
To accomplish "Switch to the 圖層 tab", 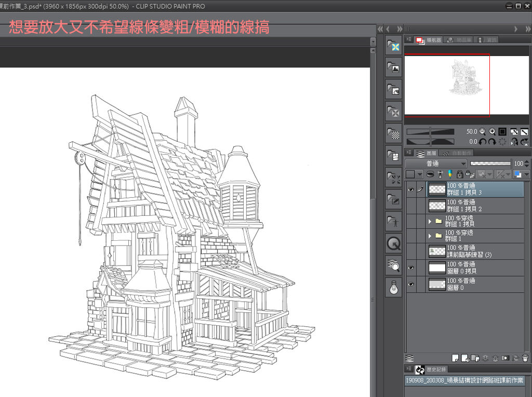I will coord(426,153).
